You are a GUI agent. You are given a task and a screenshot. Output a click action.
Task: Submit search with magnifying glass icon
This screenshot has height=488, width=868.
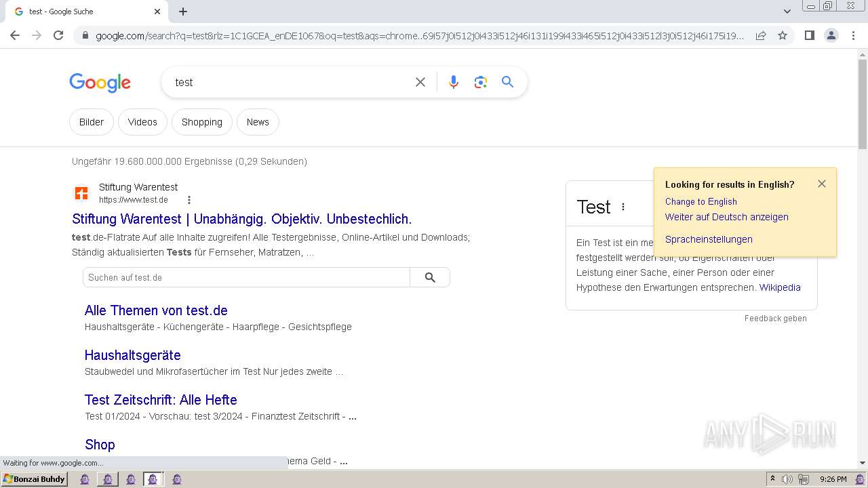coord(507,82)
